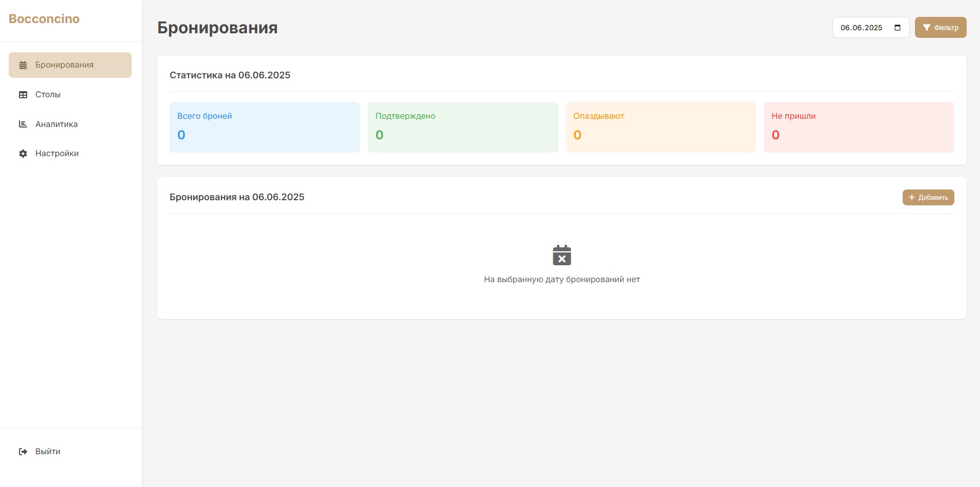Click the Bocconcino logo text
This screenshot has width=980, height=487.
[x=44, y=19]
